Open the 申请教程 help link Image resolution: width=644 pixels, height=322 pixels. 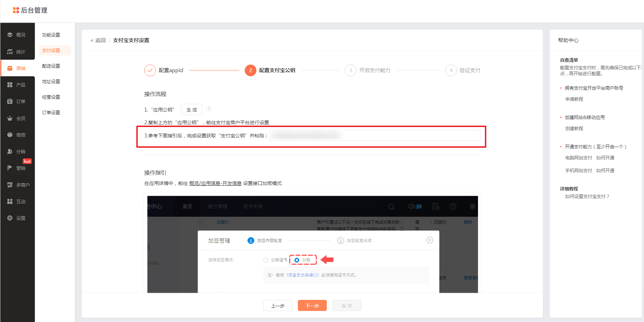[x=574, y=99]
